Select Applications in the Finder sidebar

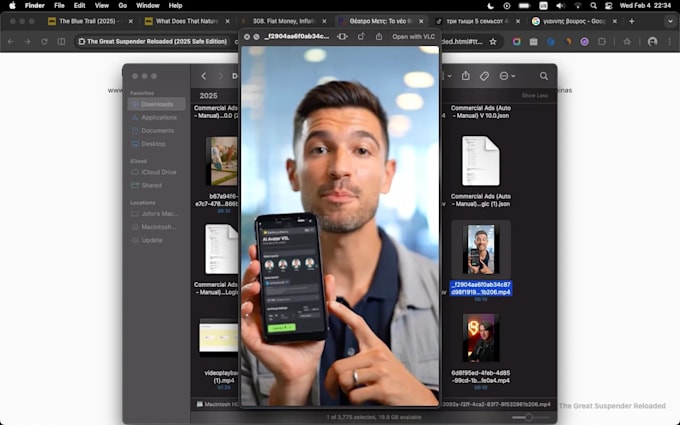coord(157,118)
